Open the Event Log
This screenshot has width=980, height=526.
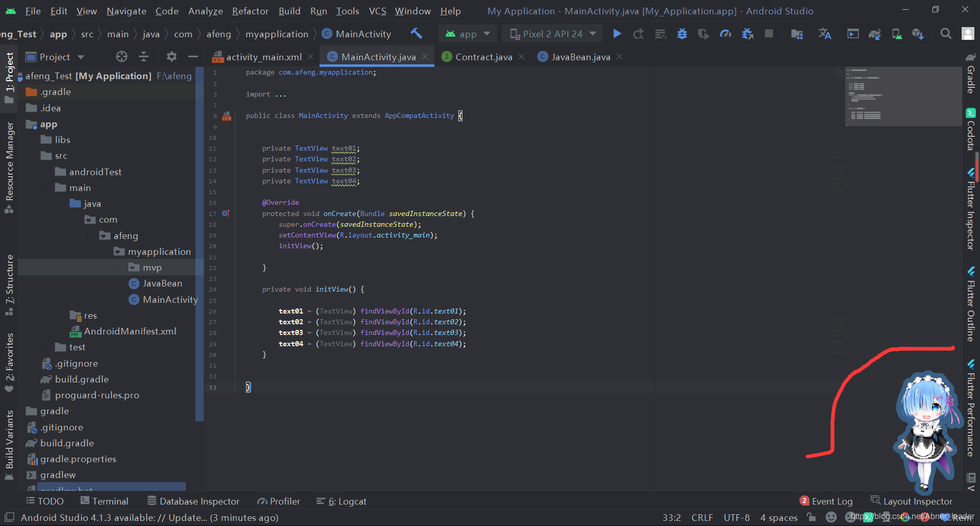[826, 501]
